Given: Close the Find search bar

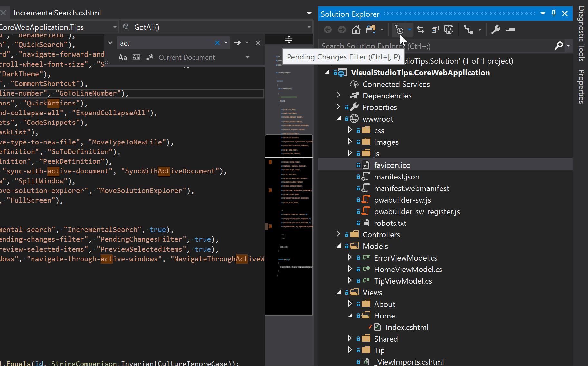Looking at the screenshot, I should [258, 42].
